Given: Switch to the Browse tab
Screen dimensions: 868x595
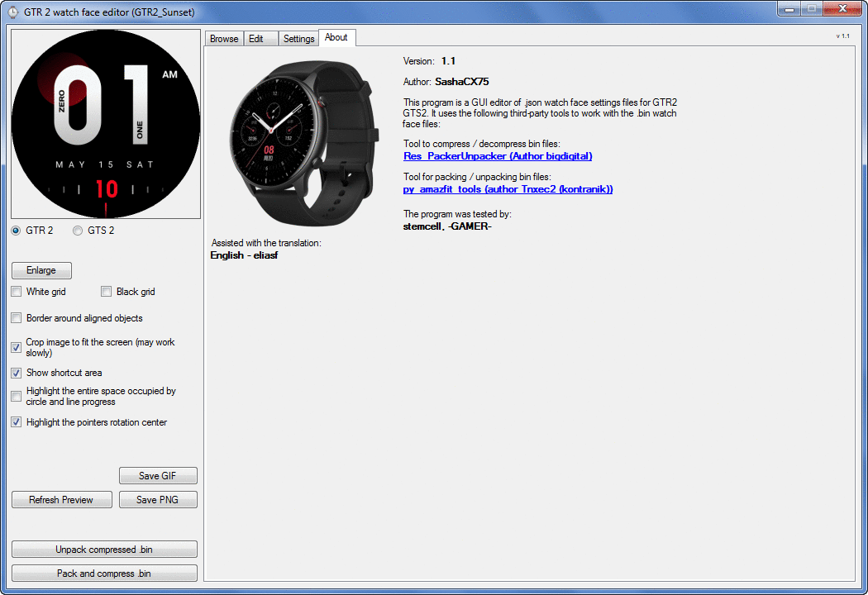Looking at the screenshot, I should [x=224, y=39].
